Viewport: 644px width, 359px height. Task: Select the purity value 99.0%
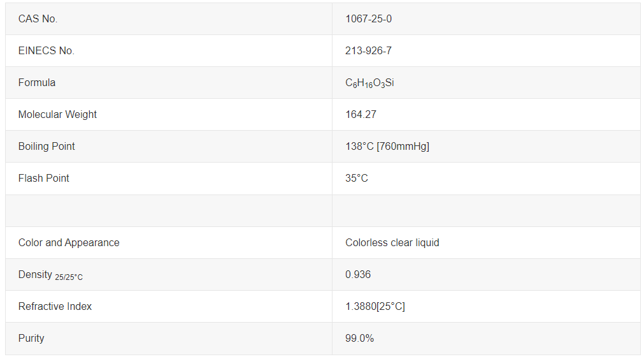coord(359,339)
